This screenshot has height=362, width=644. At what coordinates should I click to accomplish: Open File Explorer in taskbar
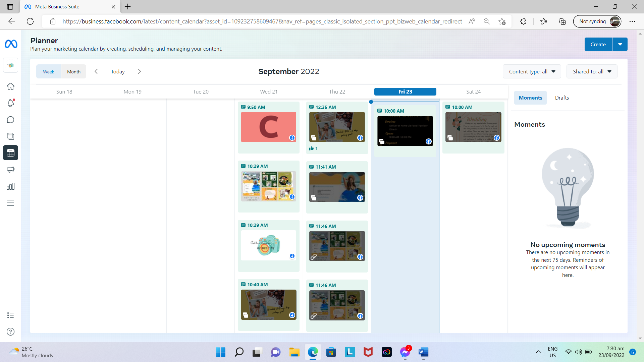294,352
